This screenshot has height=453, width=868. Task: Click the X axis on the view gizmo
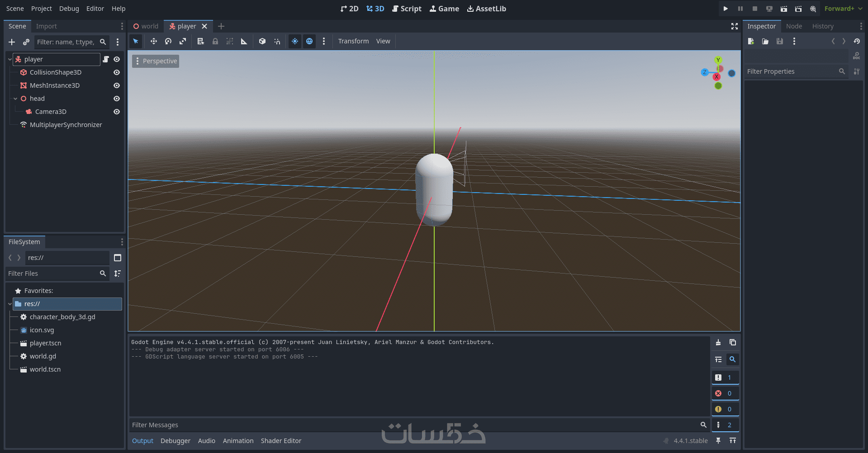pyautogui.click(x=716, y=77)
